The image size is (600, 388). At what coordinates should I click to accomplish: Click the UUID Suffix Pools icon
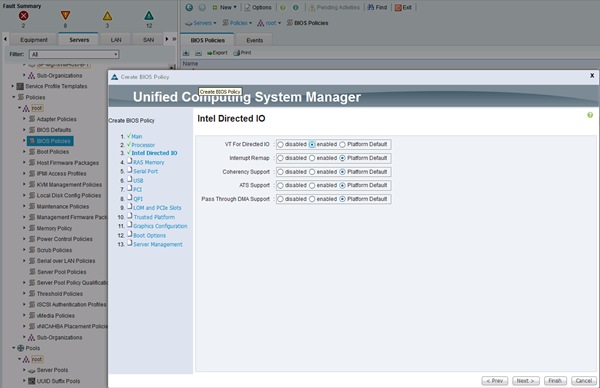point(32,381)
